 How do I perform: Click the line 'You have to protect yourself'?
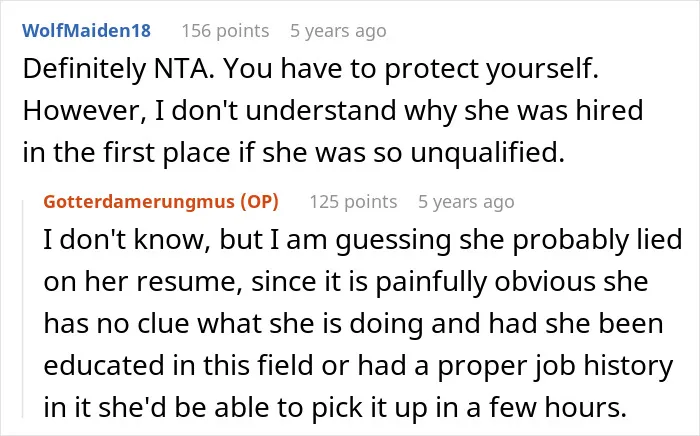pyautogui.click(x=411, y=69)
